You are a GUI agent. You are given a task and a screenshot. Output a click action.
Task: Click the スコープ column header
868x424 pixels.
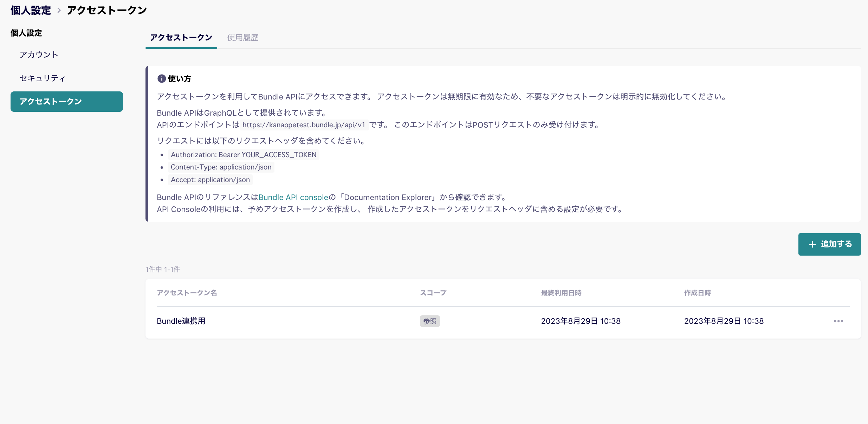point(433,293)
